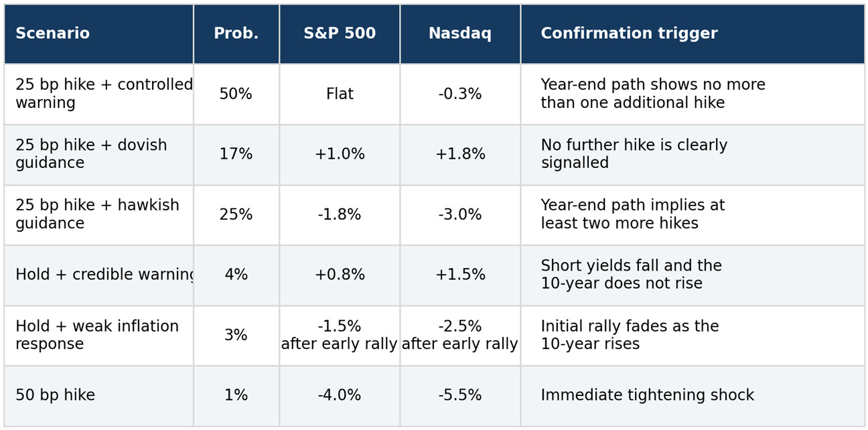Click the Immediate tightening shock cell
Image resolution: width=868 pixels, height=430 pixels.
(x=693, y=396)
